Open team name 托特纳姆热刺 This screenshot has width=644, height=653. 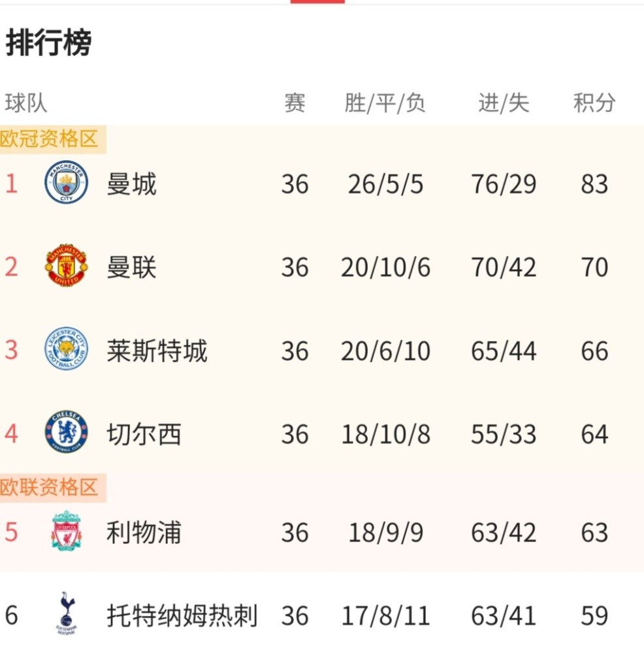[182, 616]
